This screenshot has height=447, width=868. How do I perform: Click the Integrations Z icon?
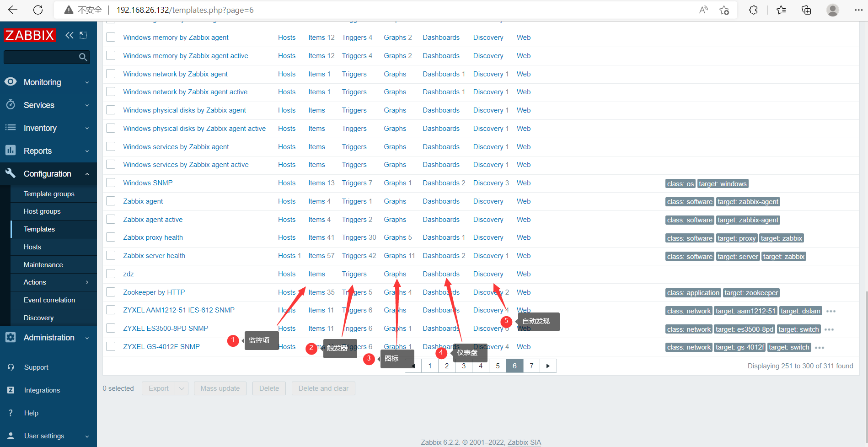tap(11, 390)
